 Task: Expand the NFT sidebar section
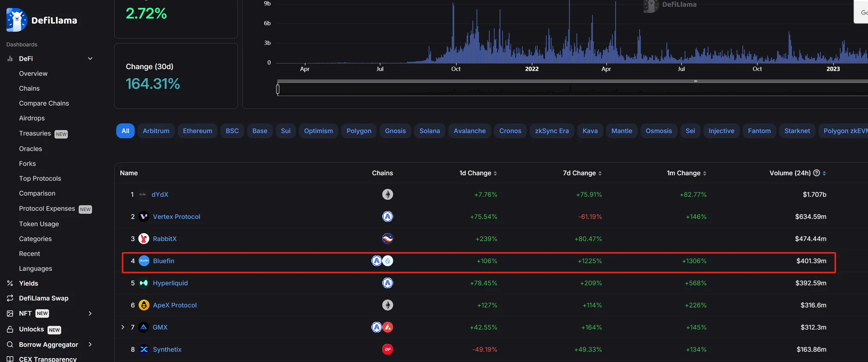[x=90, y=313]
